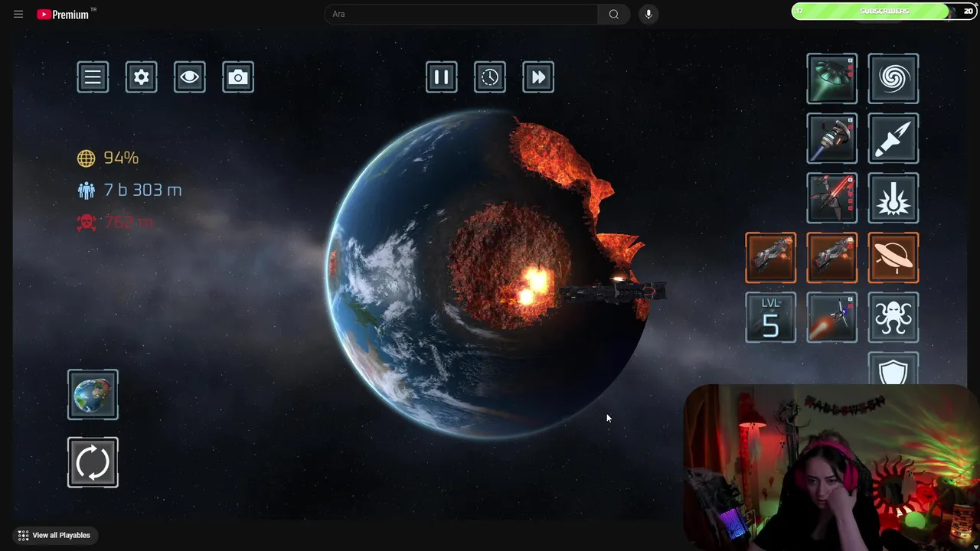Toggle HUD visibility with eye icon
The height and width of the screenshot is (551, 980).
point(190,77)
